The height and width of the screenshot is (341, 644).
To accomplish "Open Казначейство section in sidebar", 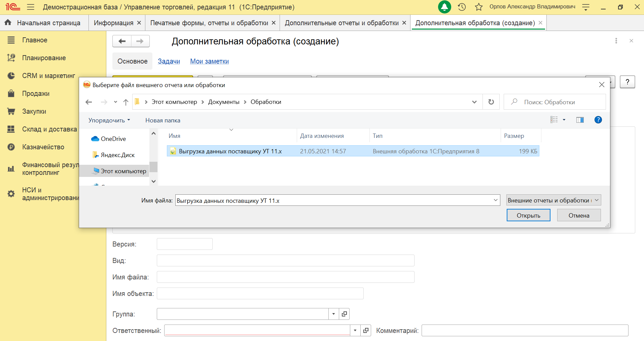I will coord(43,147).
